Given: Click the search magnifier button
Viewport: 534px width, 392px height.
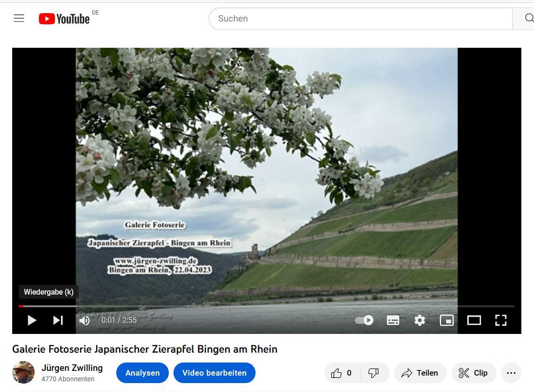Looking at the screenshot, I should coord(527,19).
